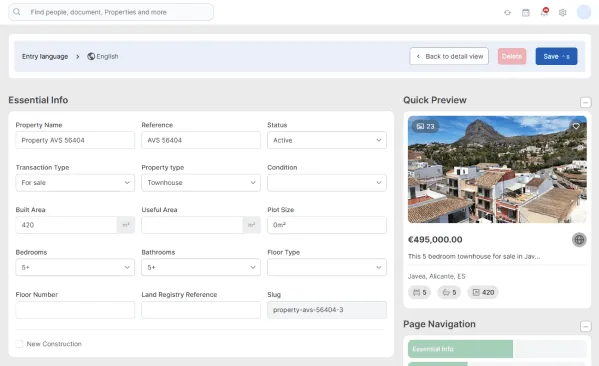Click the €495,000.00 price text

coord(435,240)
